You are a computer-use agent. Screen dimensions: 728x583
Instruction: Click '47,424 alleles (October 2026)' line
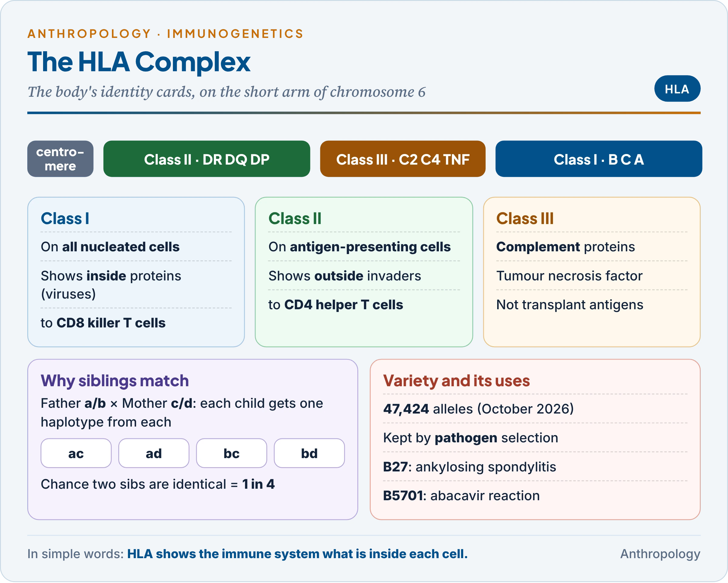coord(478,409)
